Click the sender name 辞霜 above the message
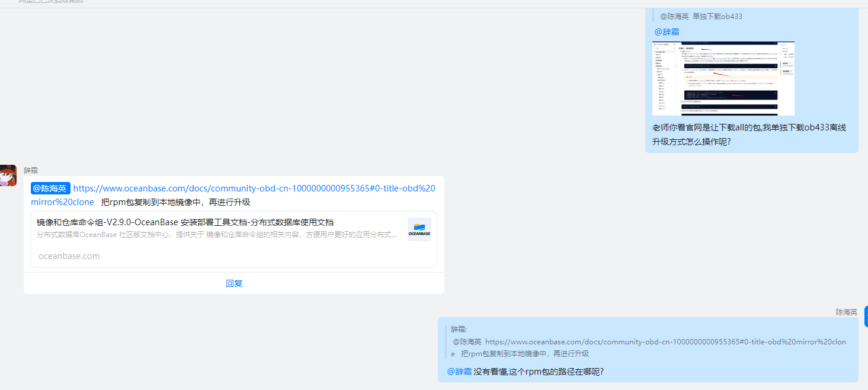This screenshot has height=390, width=868. click(x=31, y=170)
